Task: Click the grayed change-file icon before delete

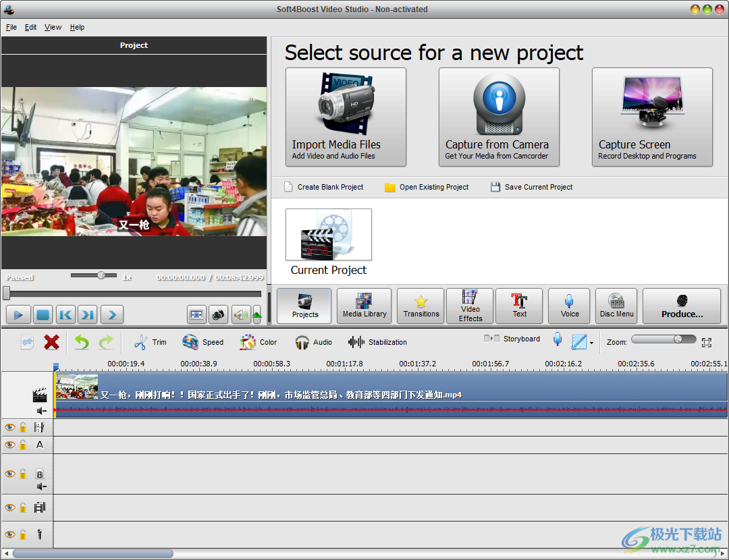Action: 27,342
